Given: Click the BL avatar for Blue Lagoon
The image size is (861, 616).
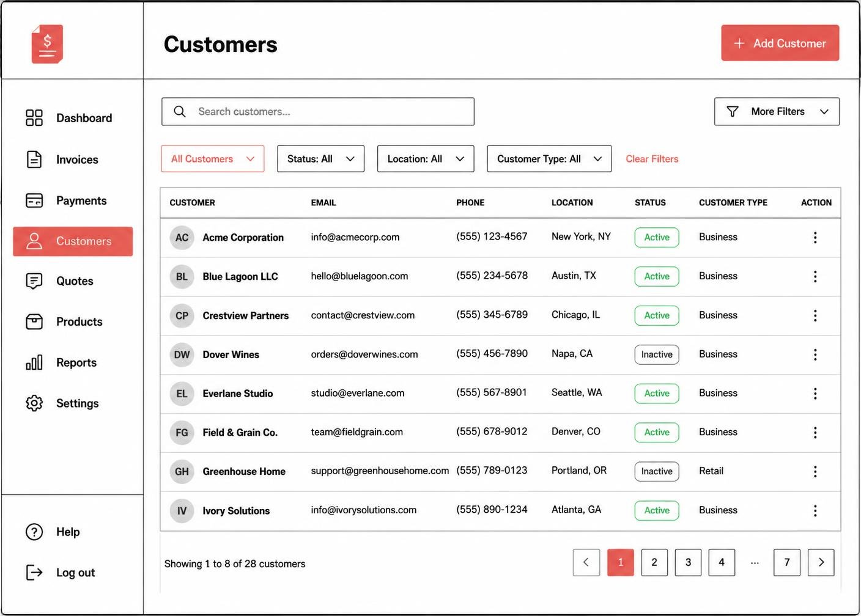Looking at the screenshot, I should point(182,276).
